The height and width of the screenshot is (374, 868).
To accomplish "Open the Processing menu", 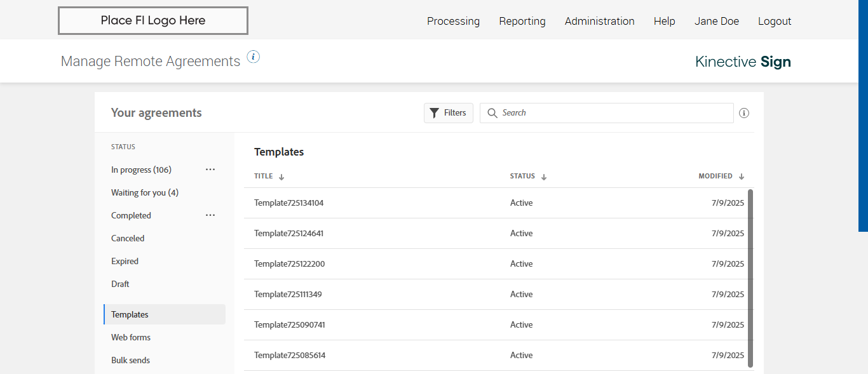I will [453, 21].
